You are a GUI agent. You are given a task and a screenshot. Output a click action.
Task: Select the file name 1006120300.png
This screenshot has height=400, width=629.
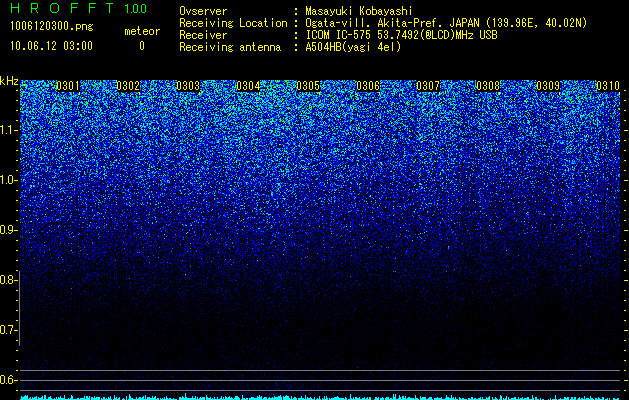pyautogui.click(x=51, y=26)
